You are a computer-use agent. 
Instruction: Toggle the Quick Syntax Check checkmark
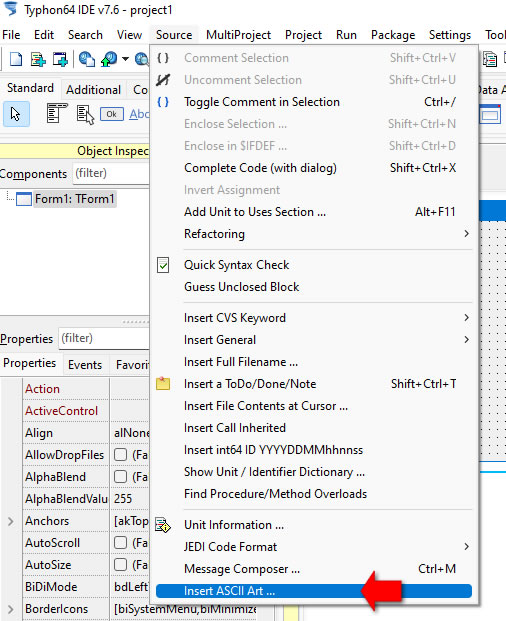point(163,265)
